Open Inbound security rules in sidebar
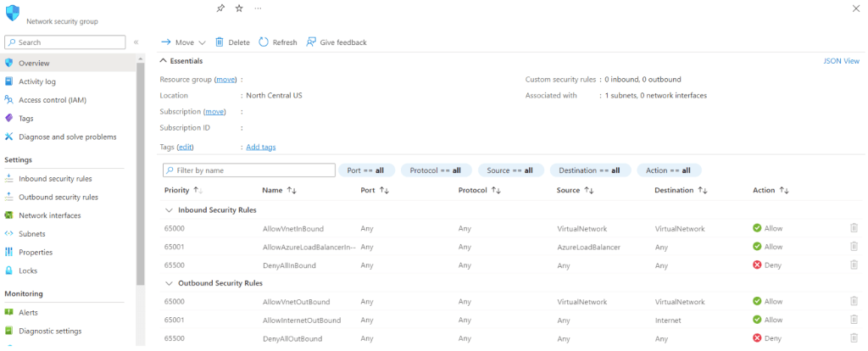Screen dimensions: 868x351 pos(55,179)
